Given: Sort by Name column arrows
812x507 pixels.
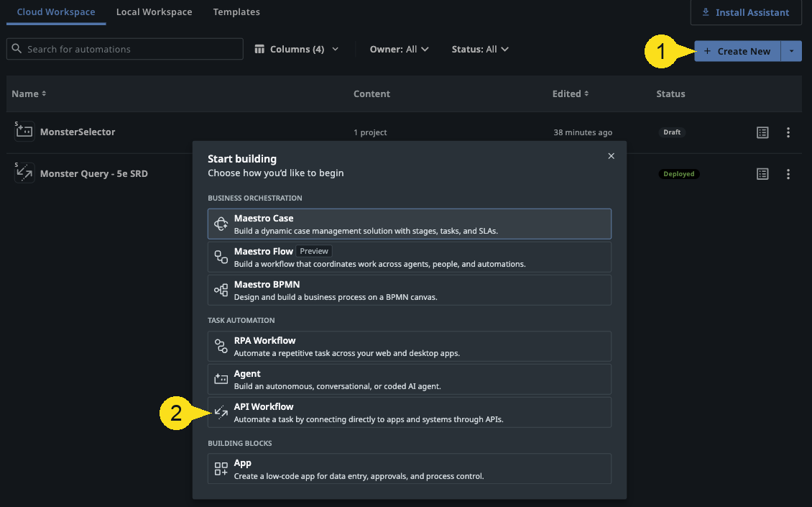Looking at the screenshot, I should (44, 93).
